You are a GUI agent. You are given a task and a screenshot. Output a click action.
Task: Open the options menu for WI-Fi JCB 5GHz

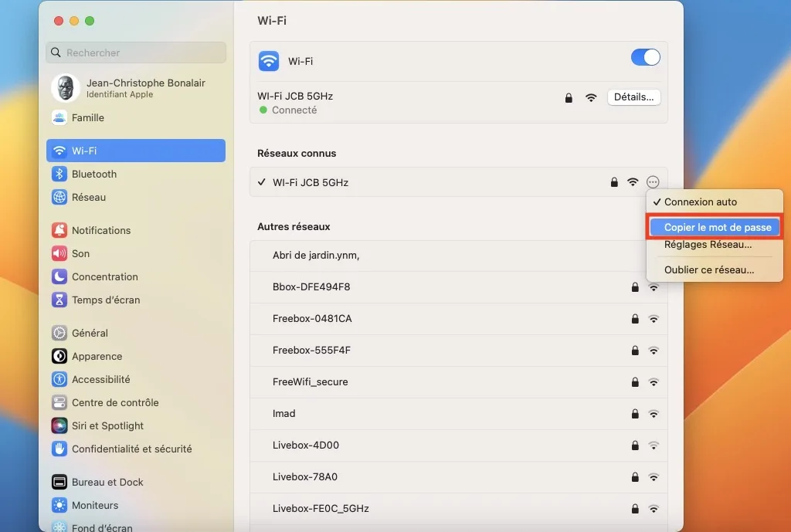(653, 182)
